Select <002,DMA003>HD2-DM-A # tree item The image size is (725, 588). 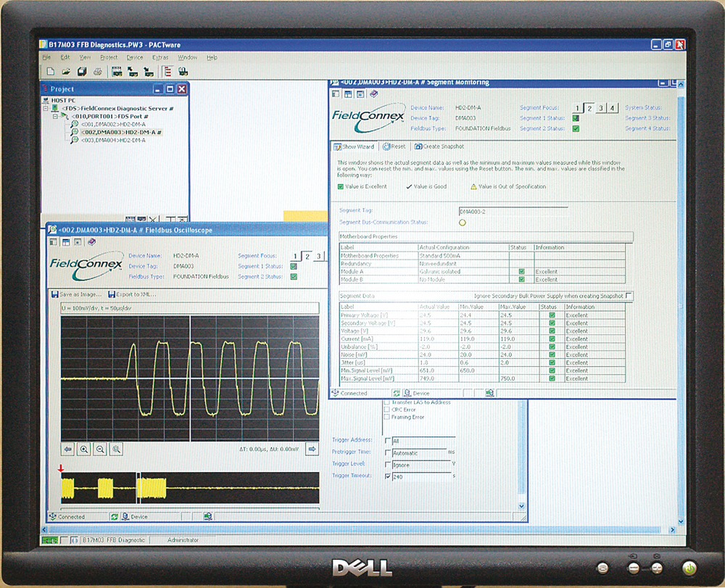pyautogui.click(x=120, y=132)
